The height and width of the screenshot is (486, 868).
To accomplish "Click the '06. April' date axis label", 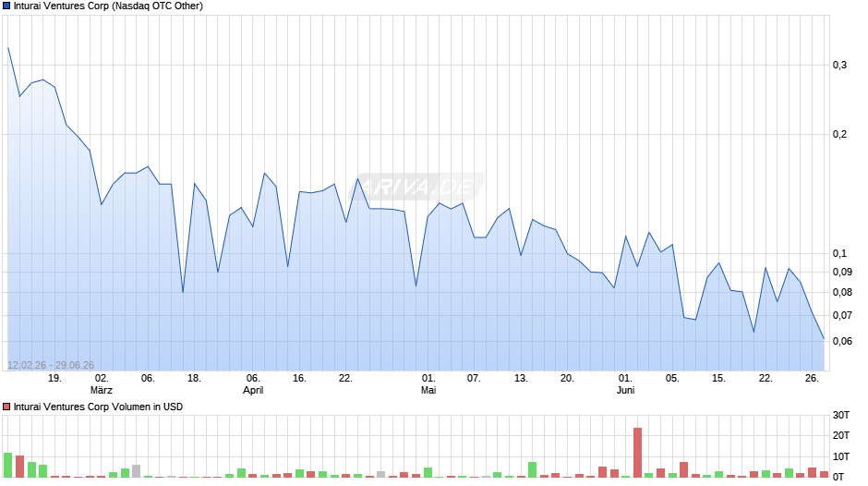I will (253, 384).
